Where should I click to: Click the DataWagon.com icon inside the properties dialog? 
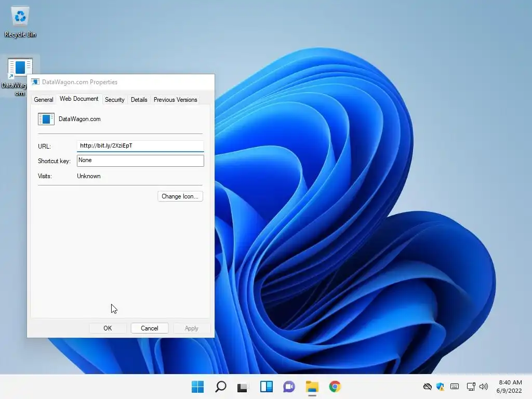(46, 119)
